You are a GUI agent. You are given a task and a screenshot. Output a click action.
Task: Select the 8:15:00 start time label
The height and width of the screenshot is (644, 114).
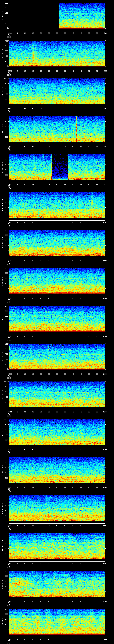(x=9, y=450)
